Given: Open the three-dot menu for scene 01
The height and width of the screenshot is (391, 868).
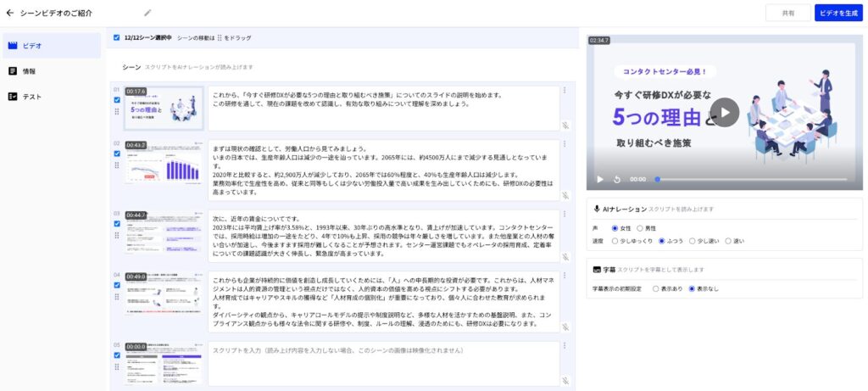Looking at the screenshot, I should (x=565, y=91).
